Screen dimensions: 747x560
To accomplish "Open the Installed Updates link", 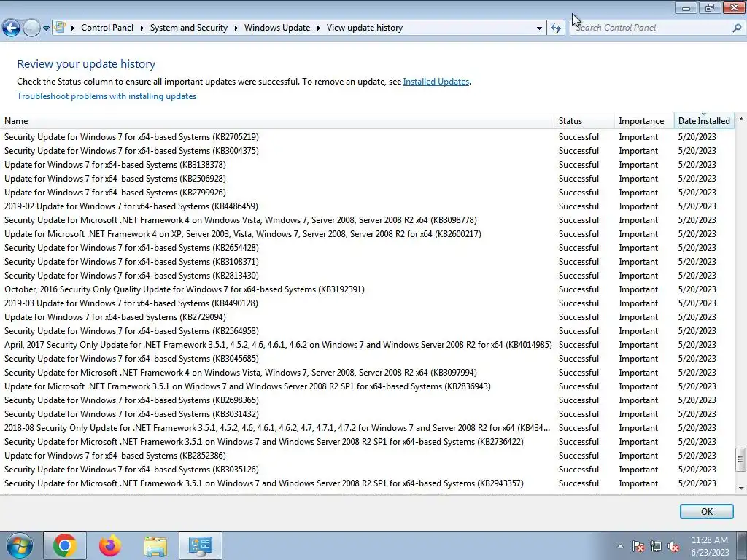I will coord(436,82).
